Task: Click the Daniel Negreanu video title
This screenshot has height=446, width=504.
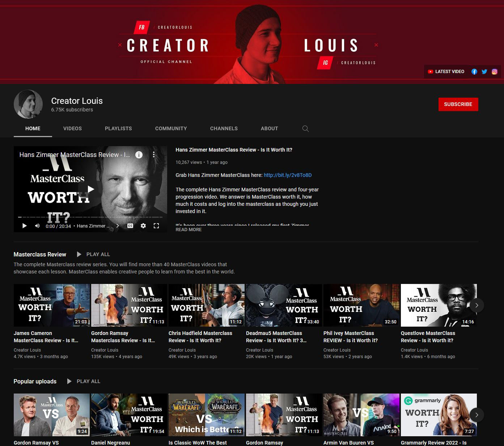Action: tap(110, 443)
